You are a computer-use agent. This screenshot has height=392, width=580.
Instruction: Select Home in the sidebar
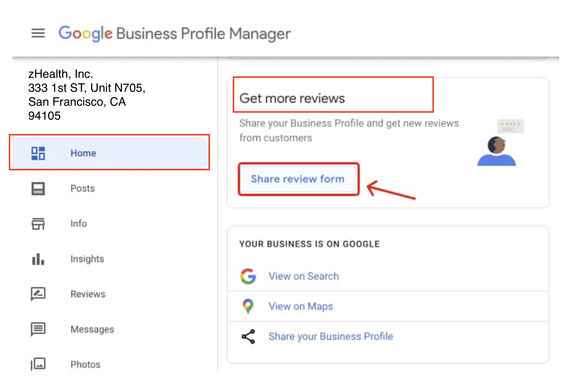[110, 153]
